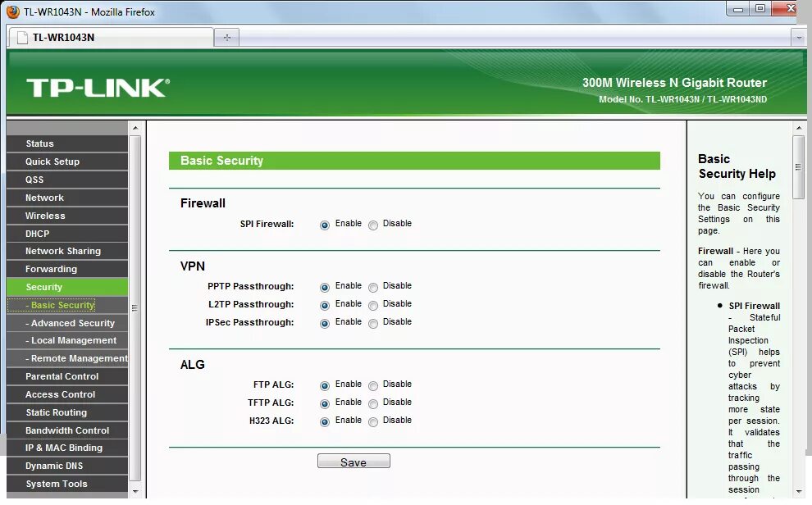This screenshot has width=812, height=505.
Task: Open the list all tabs dropdown arrow
Action: 799,37
